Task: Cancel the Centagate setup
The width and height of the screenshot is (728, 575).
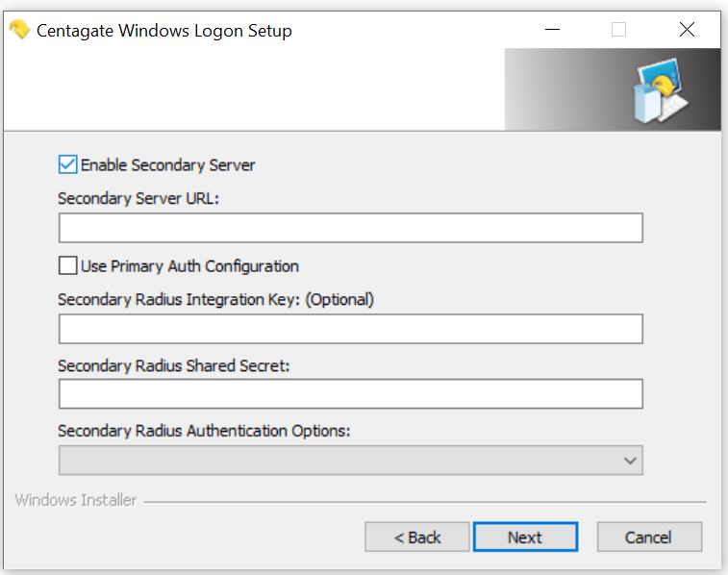Action: point(649,537)
